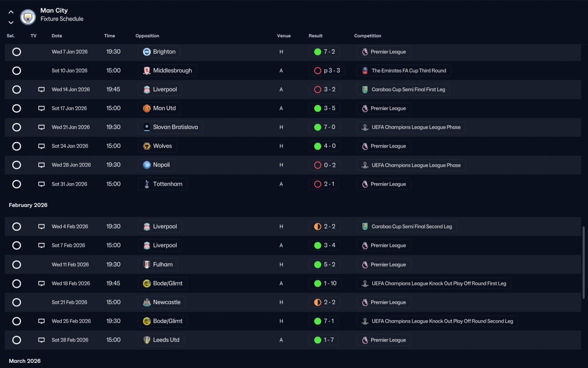Image resolution: width=588 pixels, height=368 pixels.
Task: Click the Wolves club badge icon
Action: coord(147,146)
